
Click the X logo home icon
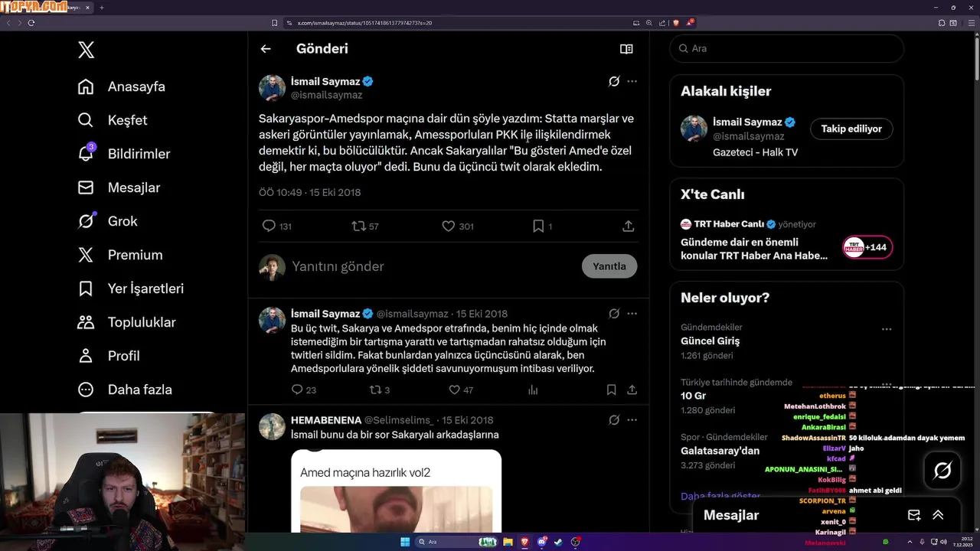click(x=86, y=51)
